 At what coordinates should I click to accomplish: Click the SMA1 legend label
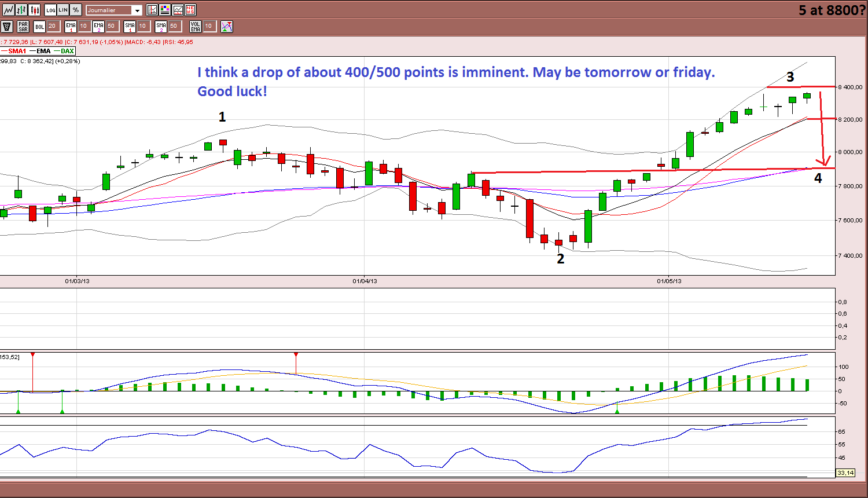pos(17,51)
